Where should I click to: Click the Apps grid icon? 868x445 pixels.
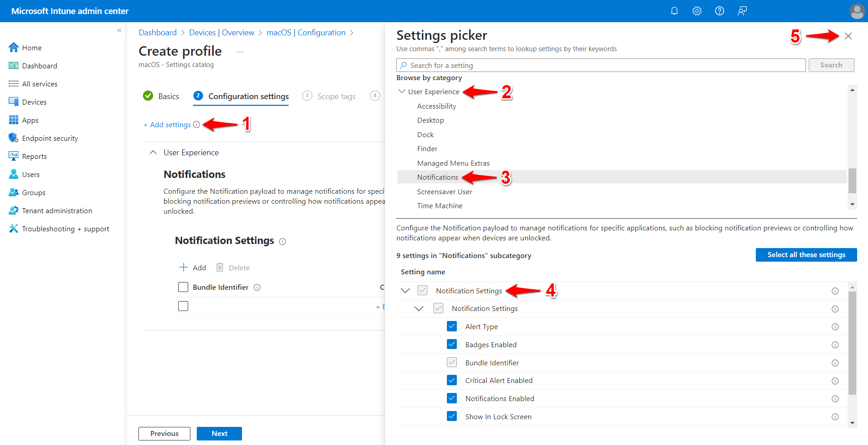point(14,120)
